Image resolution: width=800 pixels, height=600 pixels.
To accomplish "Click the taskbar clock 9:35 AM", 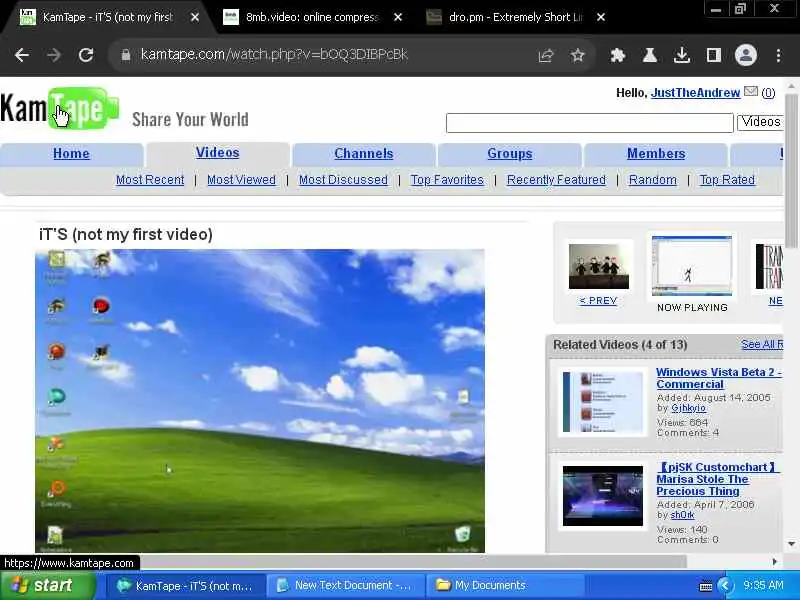I will pos(763,586).
